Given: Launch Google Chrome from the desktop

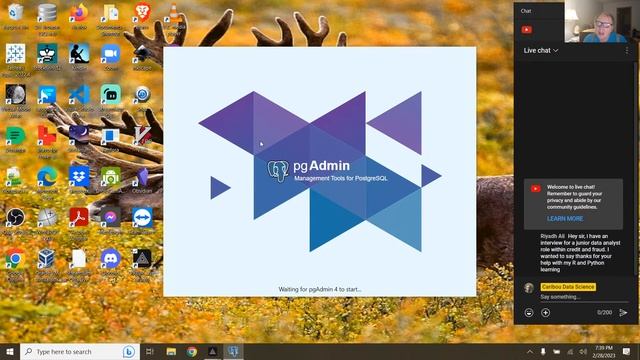Looking at the screenshot, I should 16,259.
